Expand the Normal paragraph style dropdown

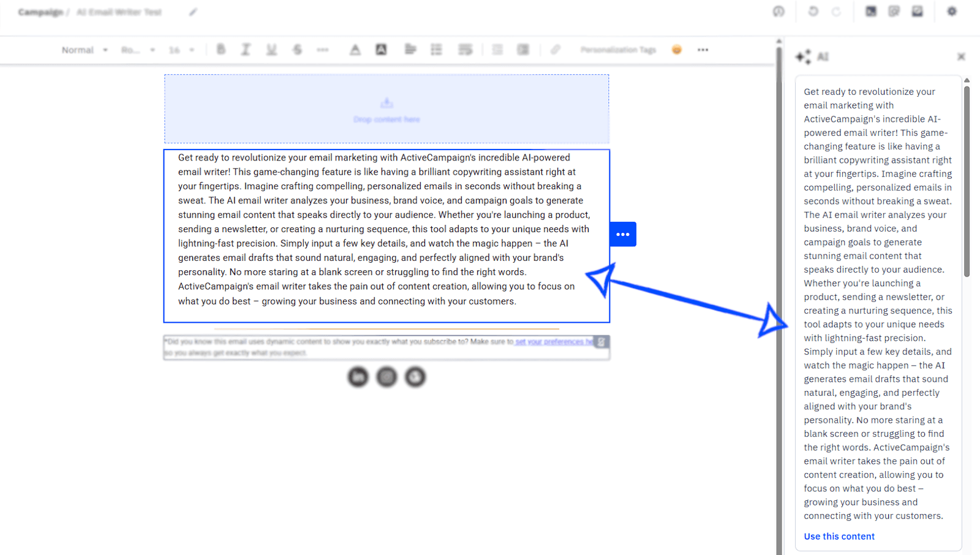pos(85,50)
